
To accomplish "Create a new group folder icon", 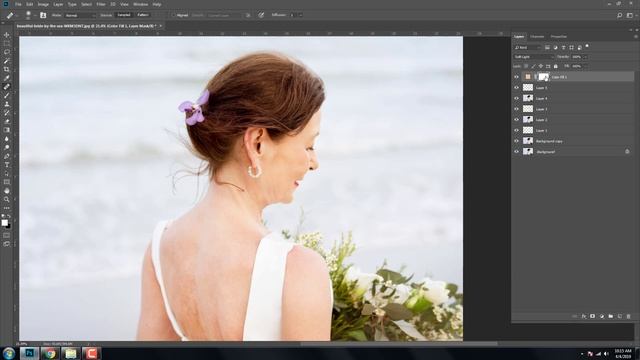I will pos(610,316).
